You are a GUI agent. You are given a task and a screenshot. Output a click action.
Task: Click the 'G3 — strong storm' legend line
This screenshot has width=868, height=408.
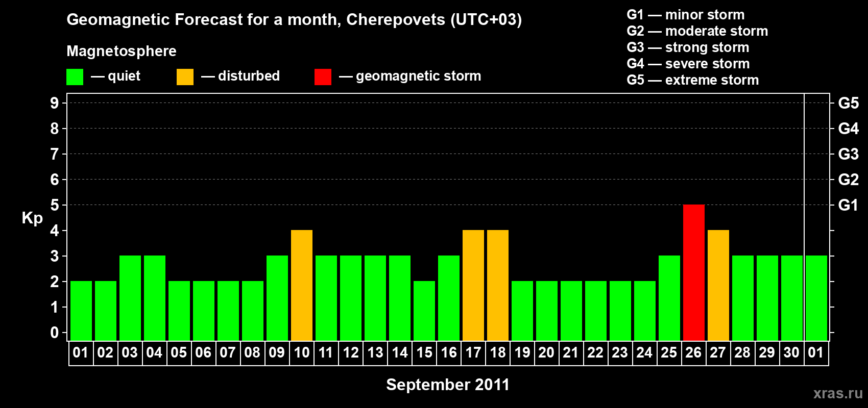pyautogui.click(x=688, y=47)
